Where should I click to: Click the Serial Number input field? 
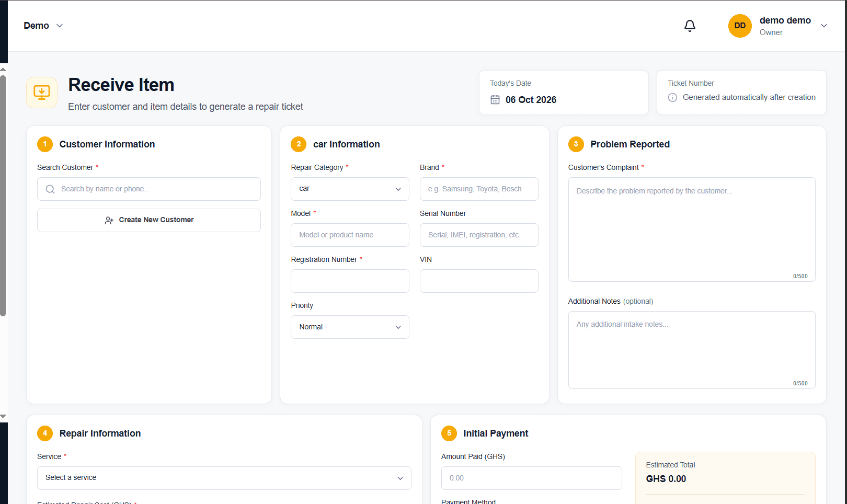479,235
